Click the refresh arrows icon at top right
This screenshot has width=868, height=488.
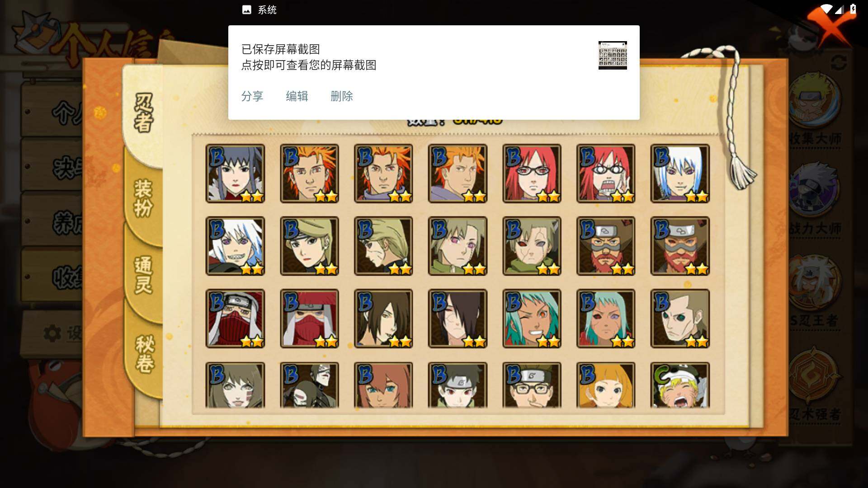coord(839,63)
